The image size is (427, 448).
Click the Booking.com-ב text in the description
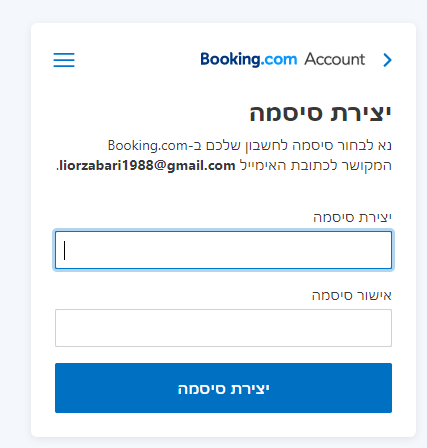coord(155,146)
